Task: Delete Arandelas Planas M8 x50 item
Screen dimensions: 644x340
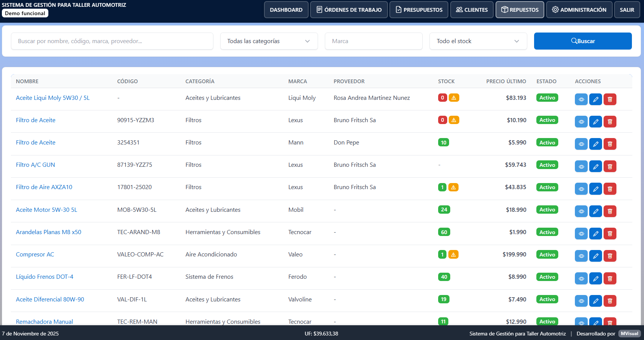Action: 610,234
